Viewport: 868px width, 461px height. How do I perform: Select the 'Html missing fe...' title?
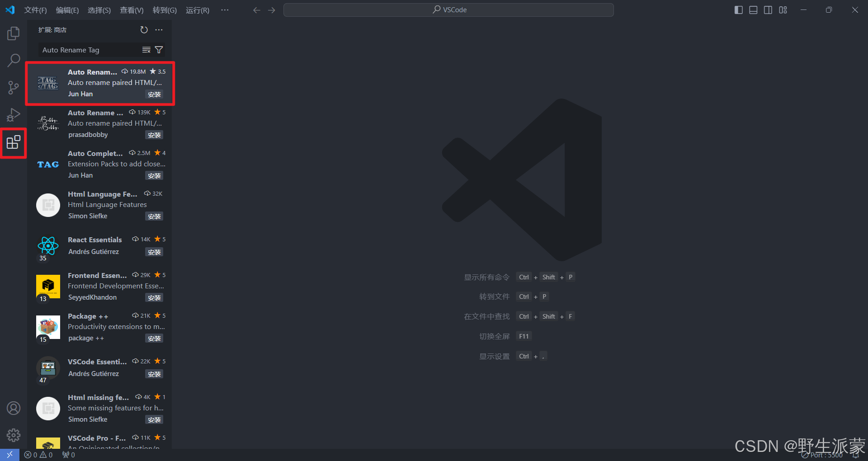click(99, 397)
